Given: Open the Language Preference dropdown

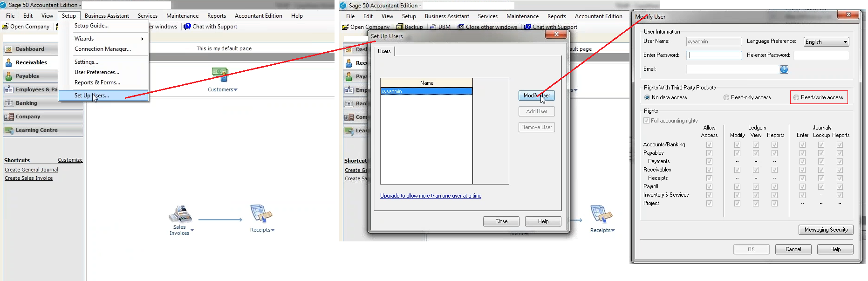Looking at the screenshot, I should pyautogui.click(x=827, y=42).
